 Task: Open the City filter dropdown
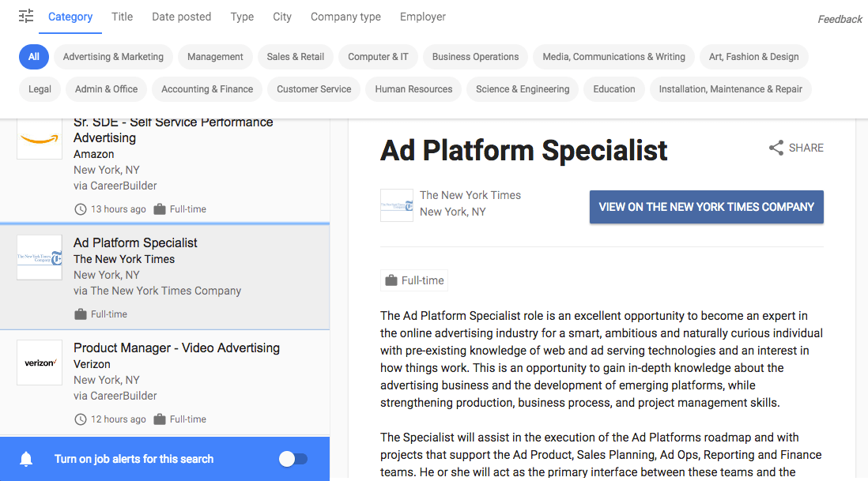click(281, 16)
